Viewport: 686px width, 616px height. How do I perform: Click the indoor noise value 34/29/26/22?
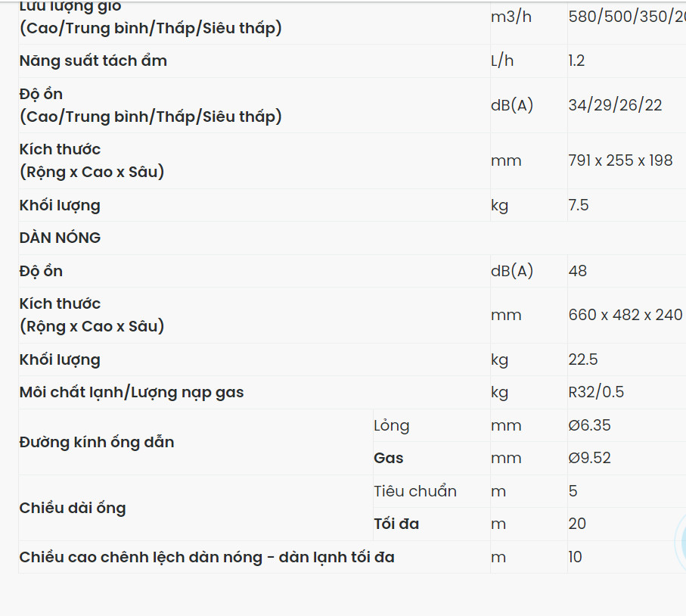coord(615,105)
